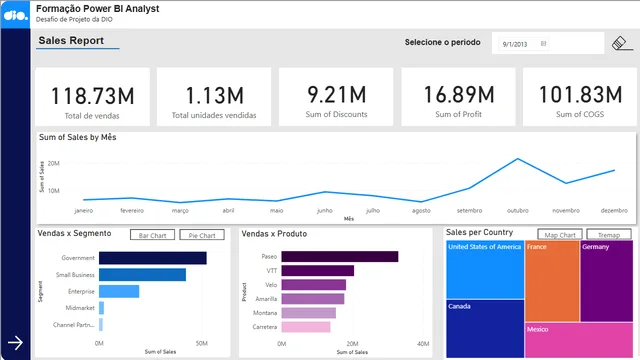Click the outubro peak on line chart
The width and height of the screenshot is (640, 360).
[518, 159]
